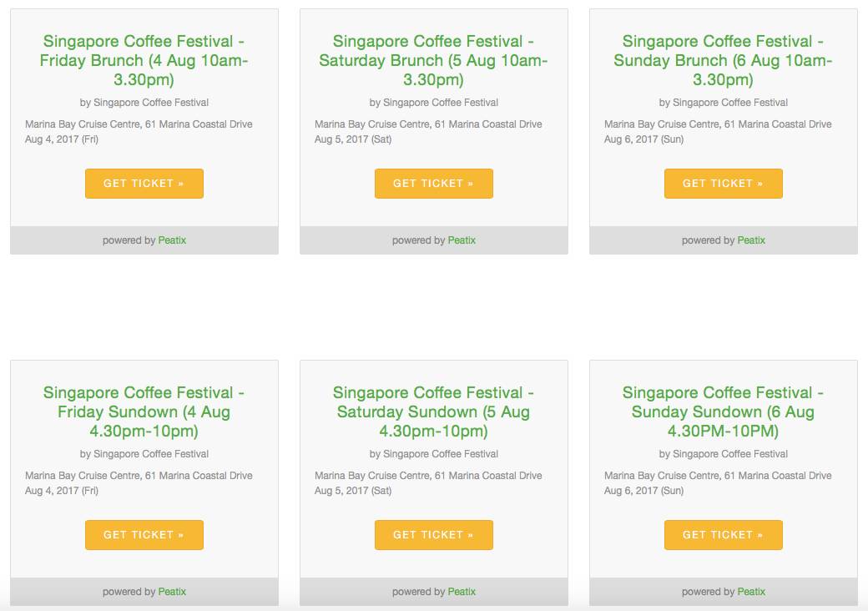Viewport: 868px width, 611px height.
Task: Follow the Peatix link under Saturday Sundown
Action: click(x=462, y=592)
